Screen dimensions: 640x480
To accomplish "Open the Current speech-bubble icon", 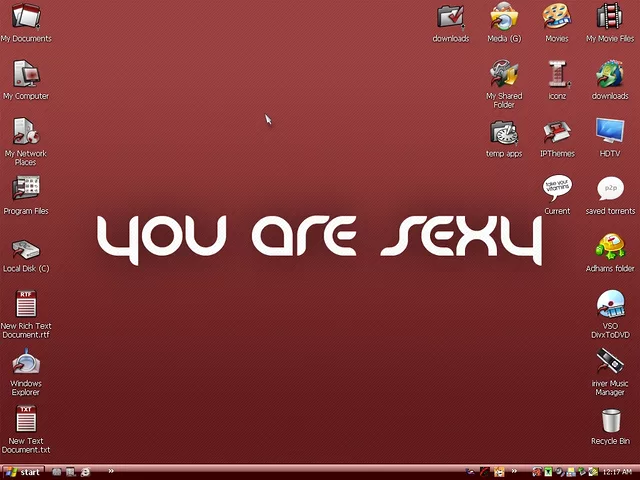I will click(557, 195).
